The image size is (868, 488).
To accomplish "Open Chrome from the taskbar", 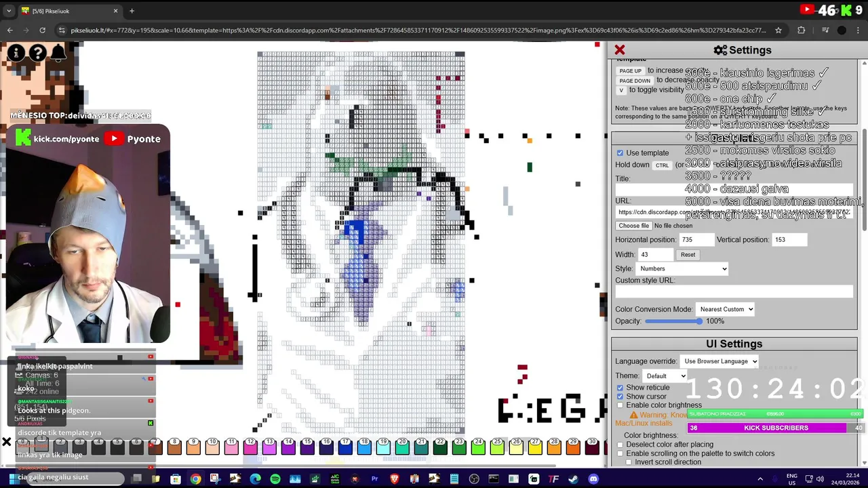I will click(x=195, y=479).
